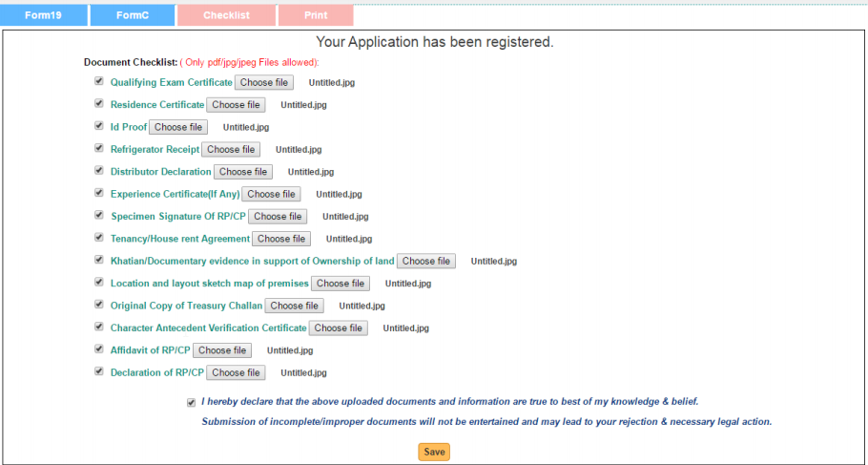Choose file for Distributor Declaration

point(242,172)
